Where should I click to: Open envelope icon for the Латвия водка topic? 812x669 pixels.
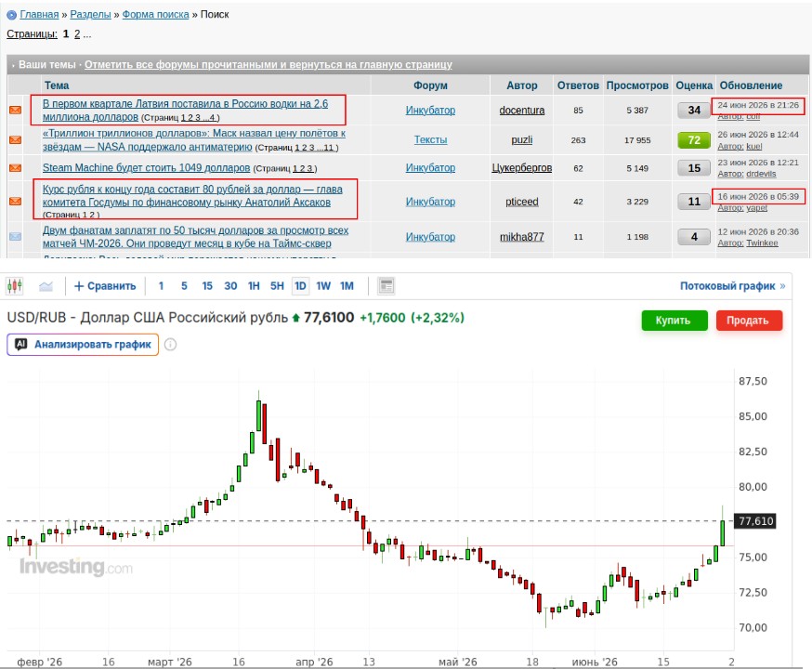(x=16, y=110)
